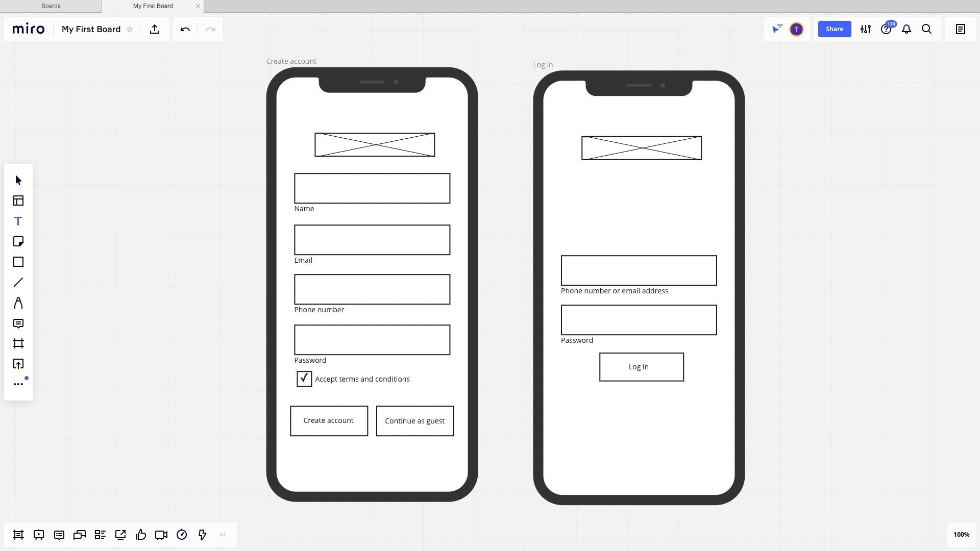Screen dimensions: 980x551
Task: Click the Phone number input field
Action: tap(372, 289)
